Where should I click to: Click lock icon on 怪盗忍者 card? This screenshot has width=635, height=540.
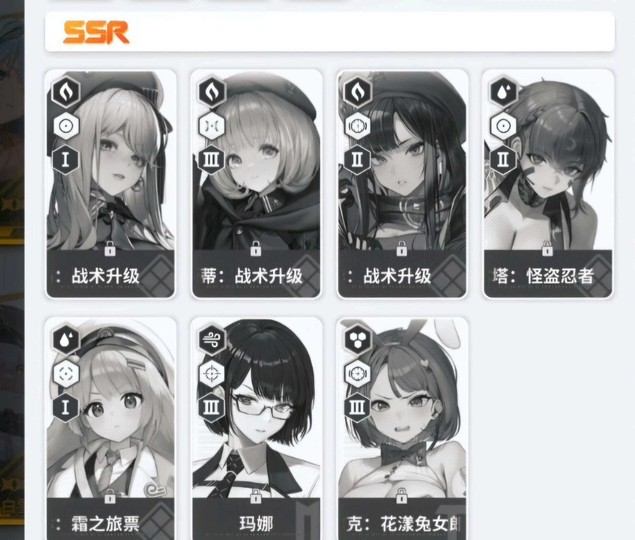pos(547,248)
